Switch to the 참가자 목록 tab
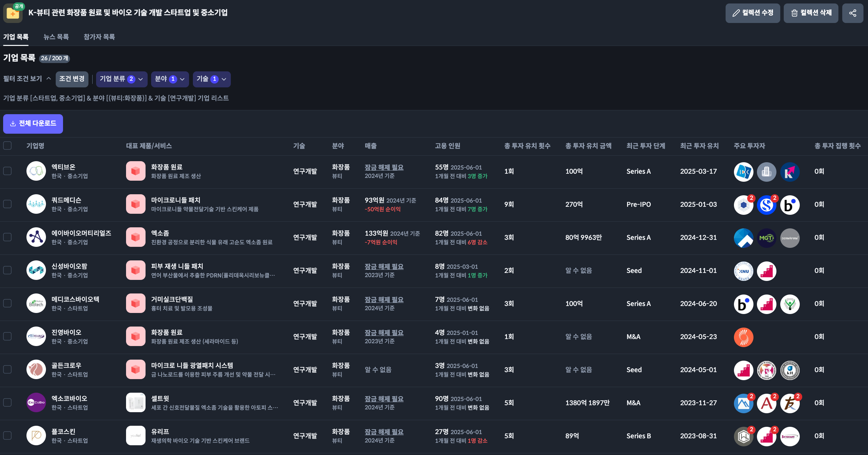This screenshot has height=455, width=868. [x=99, y=37]
